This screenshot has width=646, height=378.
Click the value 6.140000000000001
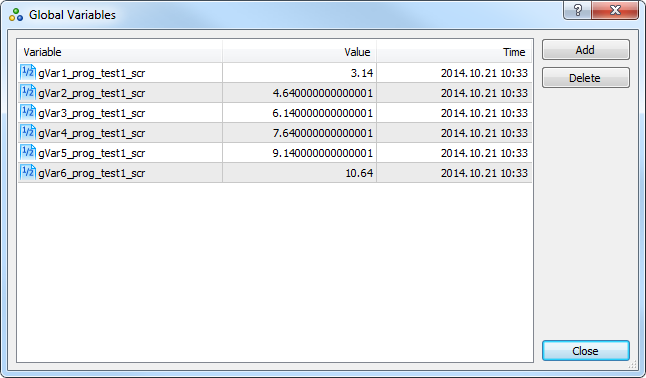pos(323,113)
